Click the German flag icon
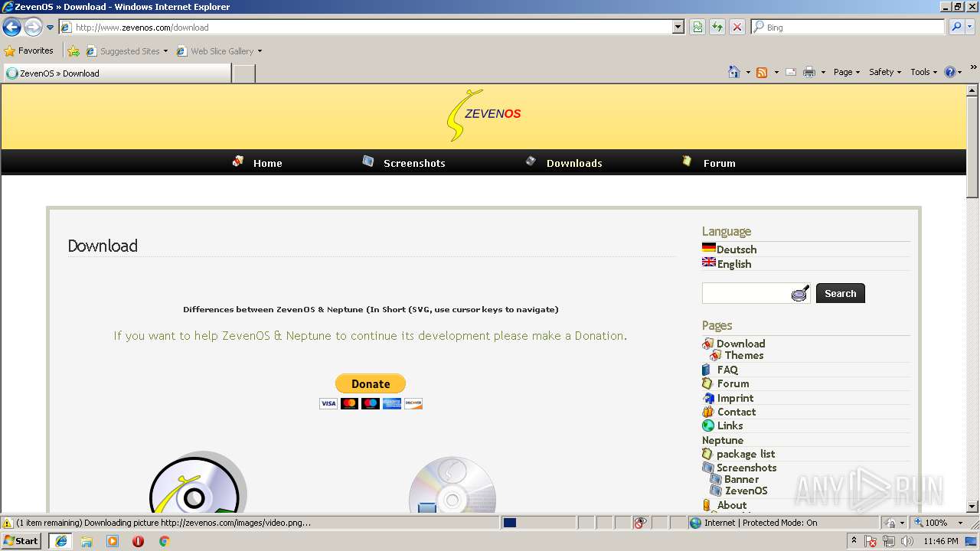Screen dimensions: 980x551 (709, 248)
